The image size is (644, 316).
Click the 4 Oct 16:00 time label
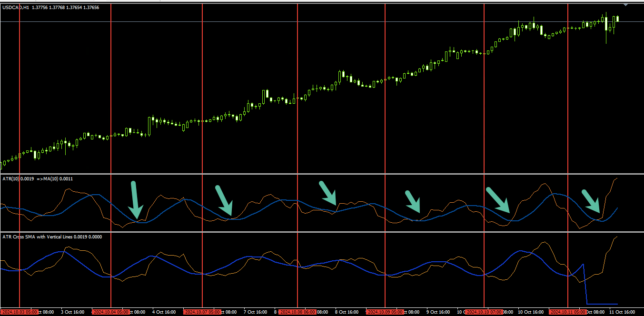point(164,312)
